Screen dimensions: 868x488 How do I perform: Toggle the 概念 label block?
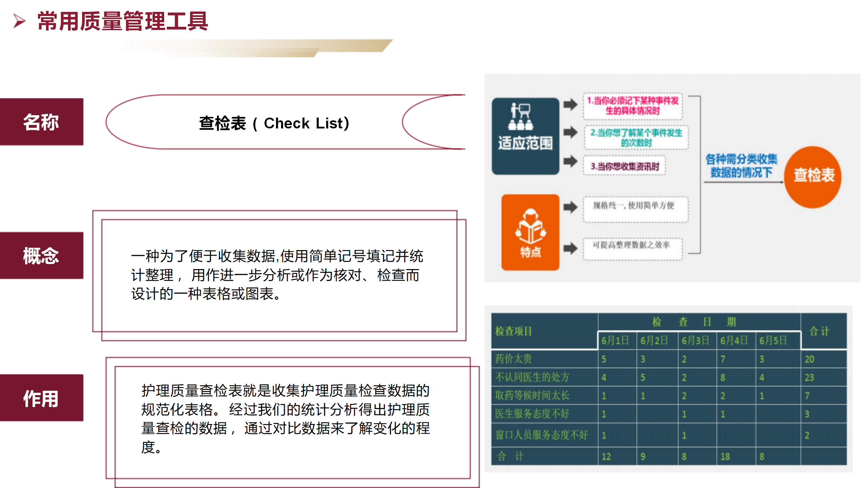[x=41, y=254]
